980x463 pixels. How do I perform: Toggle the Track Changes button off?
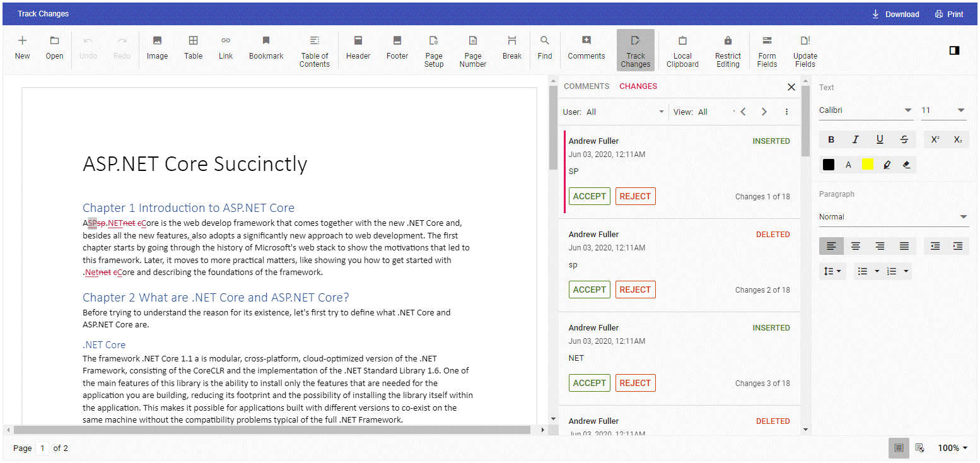[x=635, y=50]
